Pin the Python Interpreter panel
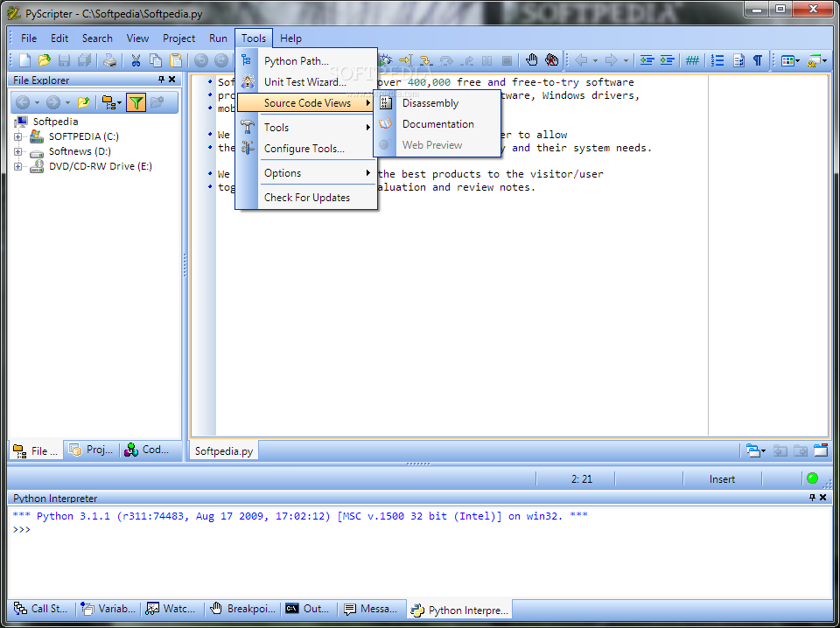Image resolution: width=840 pixels, height=628 pixels. (812, 498)
